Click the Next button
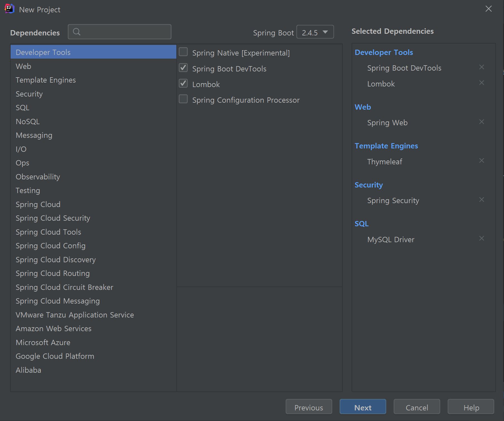 363,406
